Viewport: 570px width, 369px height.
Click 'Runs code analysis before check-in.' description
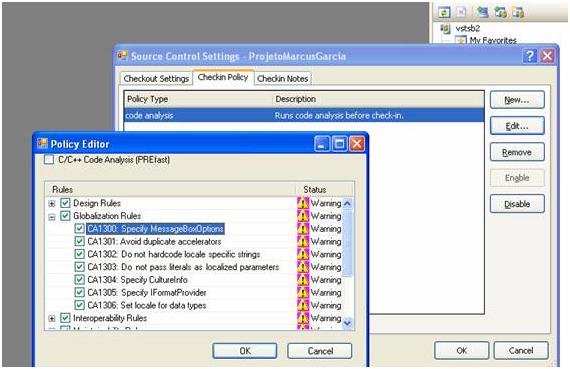click(x=339, y=116)
